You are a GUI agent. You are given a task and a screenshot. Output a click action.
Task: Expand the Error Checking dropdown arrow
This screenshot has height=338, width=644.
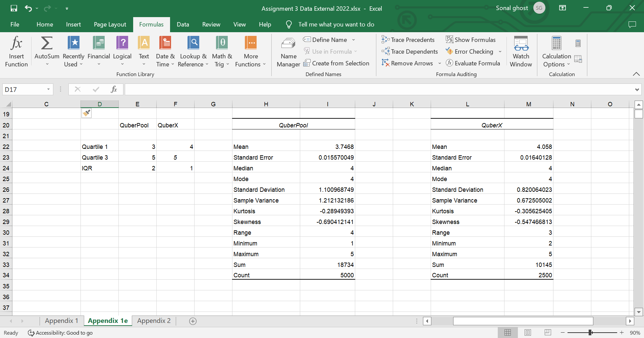500,51
